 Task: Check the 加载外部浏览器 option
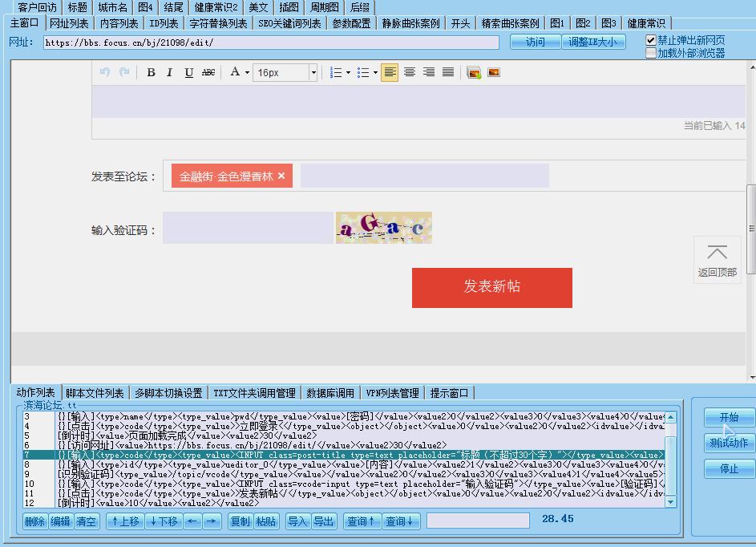(x=651, y=53)
